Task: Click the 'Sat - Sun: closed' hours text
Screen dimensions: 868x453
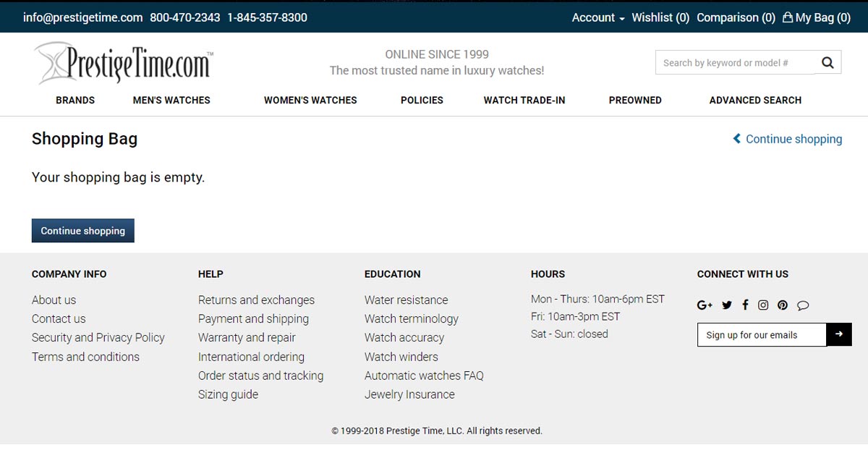Action: click(569, 334)
